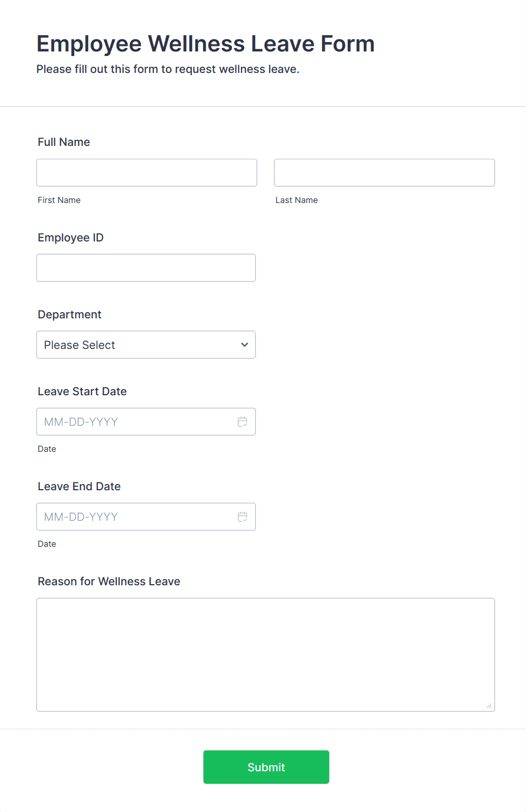
Task: Open the Leave End Date calendar icon
Action: pos(243,517)
